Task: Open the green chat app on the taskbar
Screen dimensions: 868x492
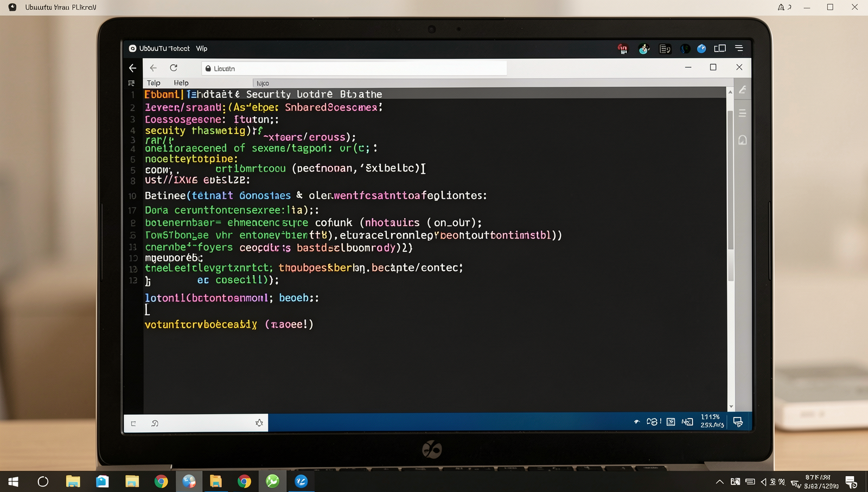Action: pos(272,481)
